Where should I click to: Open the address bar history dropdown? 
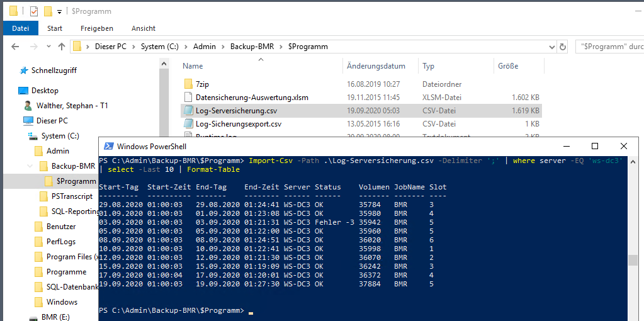(551, 47)
